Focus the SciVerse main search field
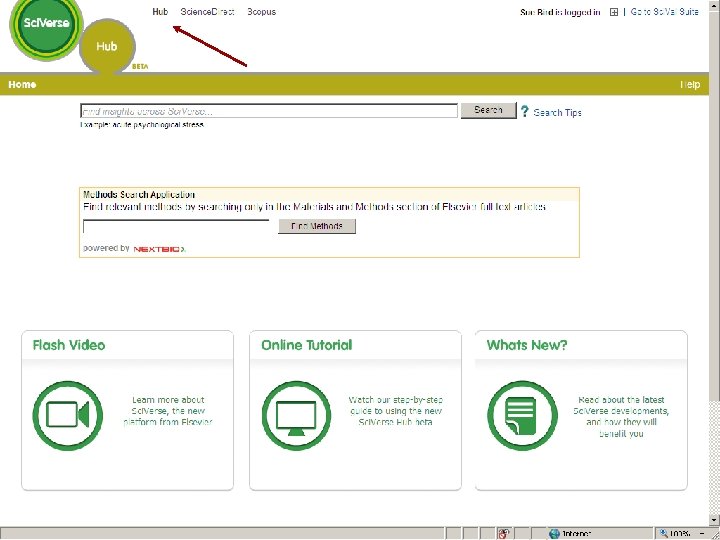Screen dimensions: 720x540 [269, 111]
